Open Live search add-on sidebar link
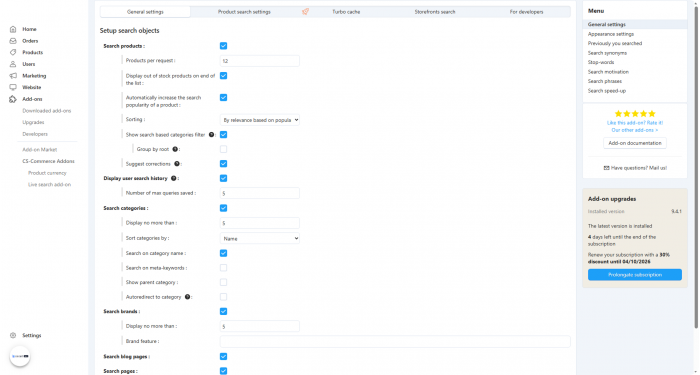 coord(49,184)
